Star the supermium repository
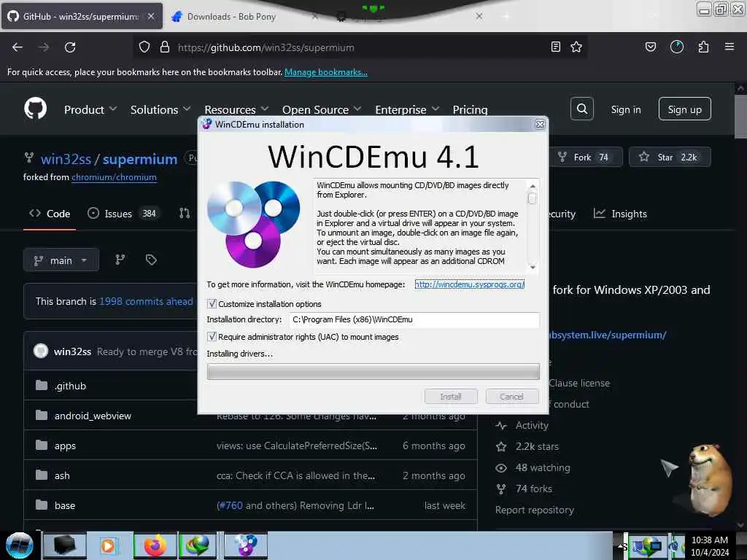747x560 pixels. [670, 157]
